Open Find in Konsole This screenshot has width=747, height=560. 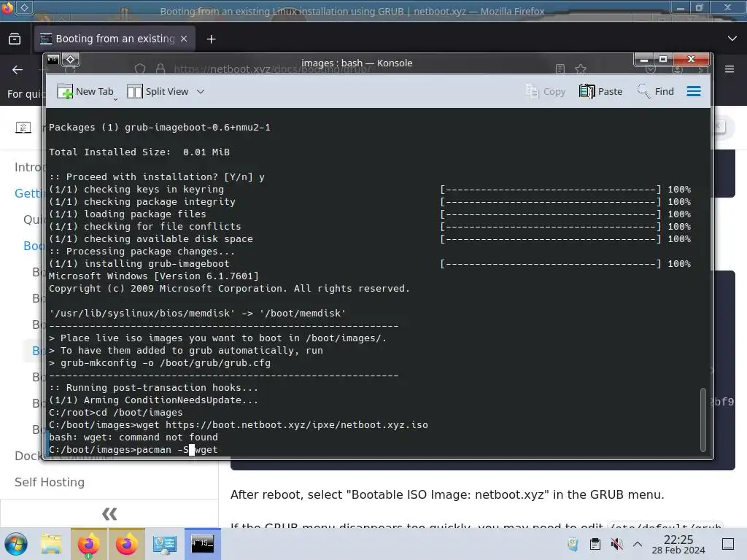pos(656,91)
